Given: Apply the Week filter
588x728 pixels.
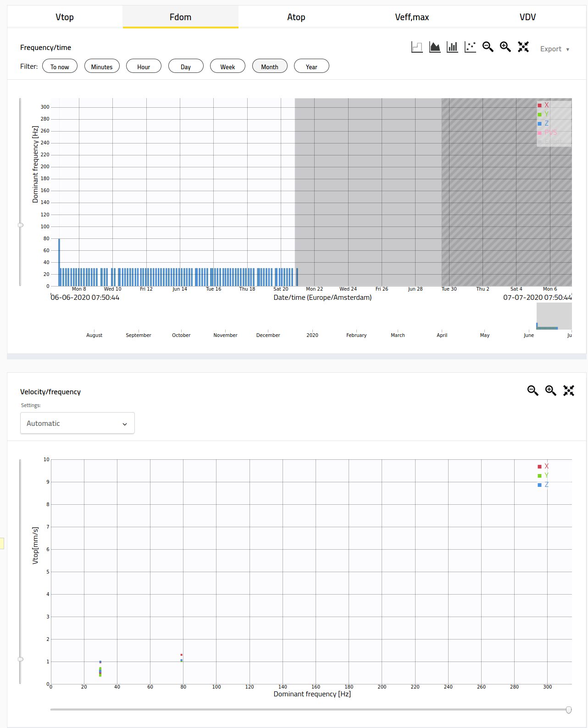Looking at the screenshot, I should pos(227,66).
